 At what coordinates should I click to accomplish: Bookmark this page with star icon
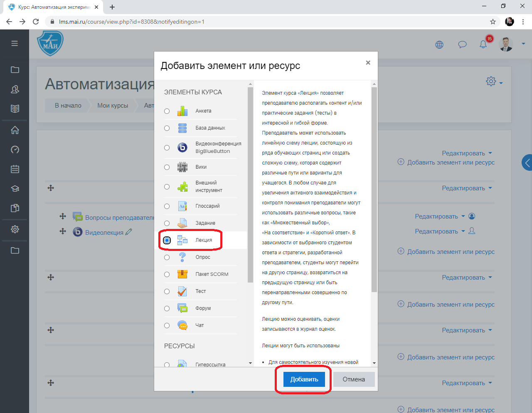tap(493, 22)
